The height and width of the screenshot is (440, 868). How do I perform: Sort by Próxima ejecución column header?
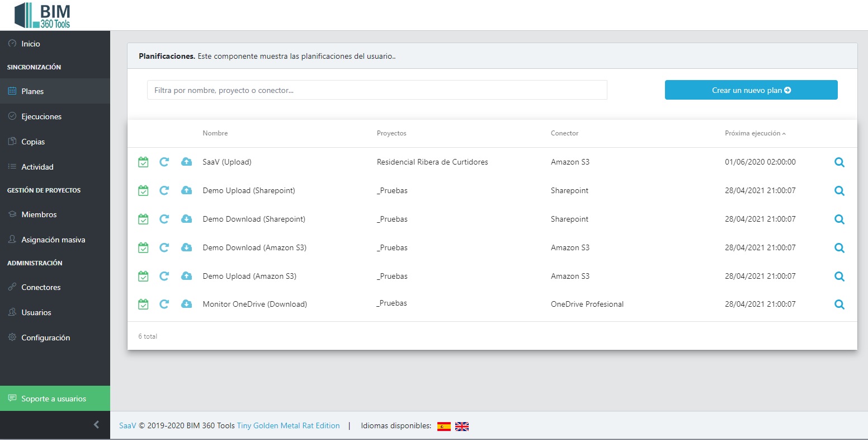[x=755, y=133]
